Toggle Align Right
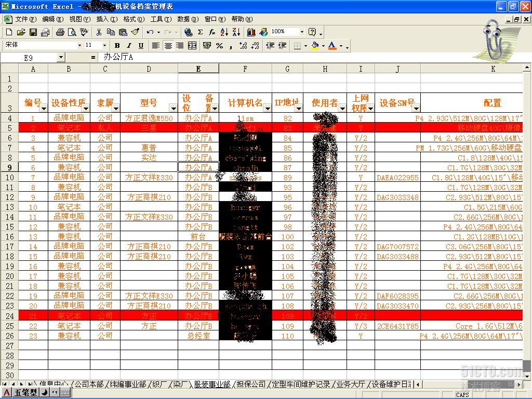 (180, 46)
